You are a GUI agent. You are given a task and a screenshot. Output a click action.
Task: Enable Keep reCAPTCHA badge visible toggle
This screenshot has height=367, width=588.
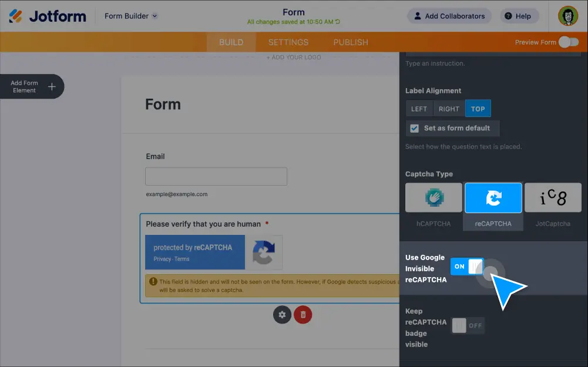468,325
